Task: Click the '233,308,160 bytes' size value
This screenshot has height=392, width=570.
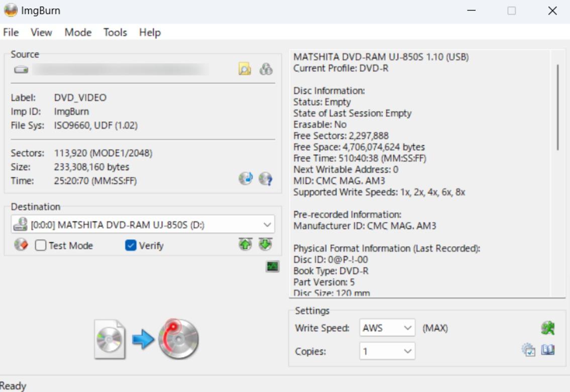Action: (x=91, y=167)
